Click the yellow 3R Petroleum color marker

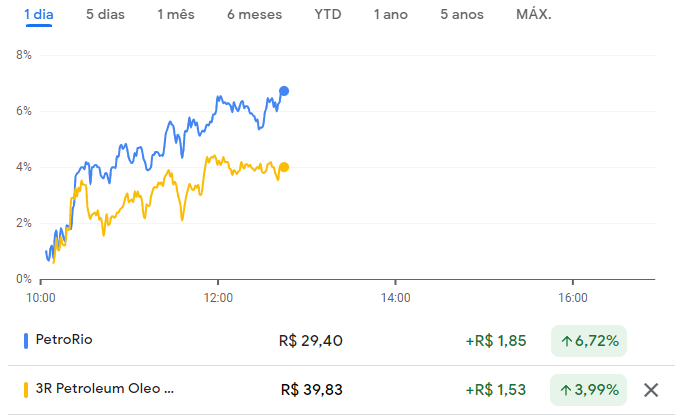(x=26, y=389)
